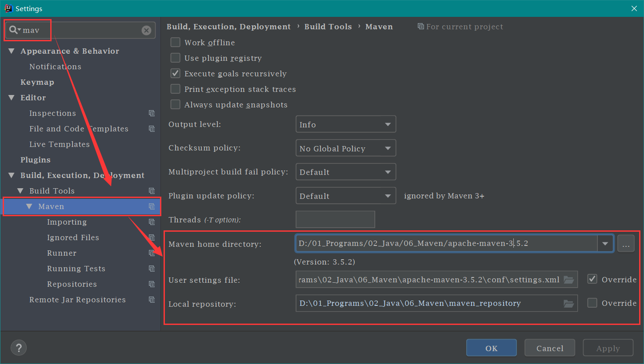The width and height of the screenshot is (644, 364).
Task: Collapse the Build Tools tree node
Action: [x=20, y=191]
